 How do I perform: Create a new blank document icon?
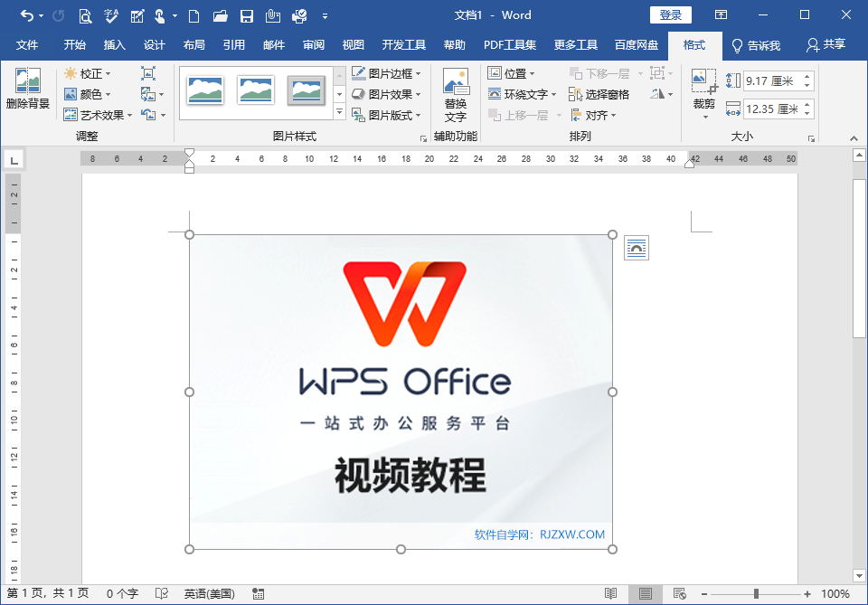click(193, 15)
